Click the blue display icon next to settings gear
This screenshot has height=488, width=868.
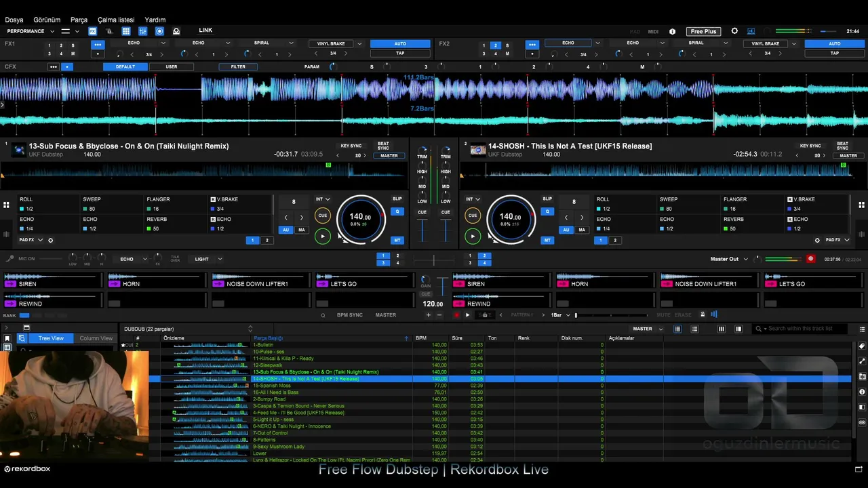[751, 31]
